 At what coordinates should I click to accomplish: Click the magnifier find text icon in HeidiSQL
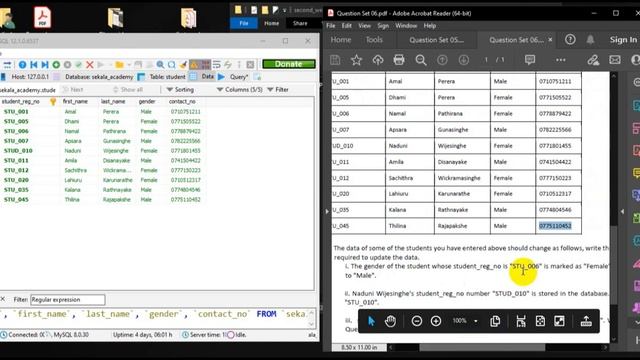point(160,64)
